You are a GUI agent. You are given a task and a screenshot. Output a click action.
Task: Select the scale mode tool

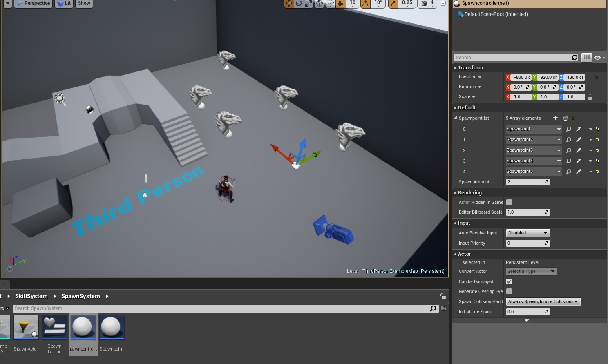pyautogui.click(x=308, y=3)
